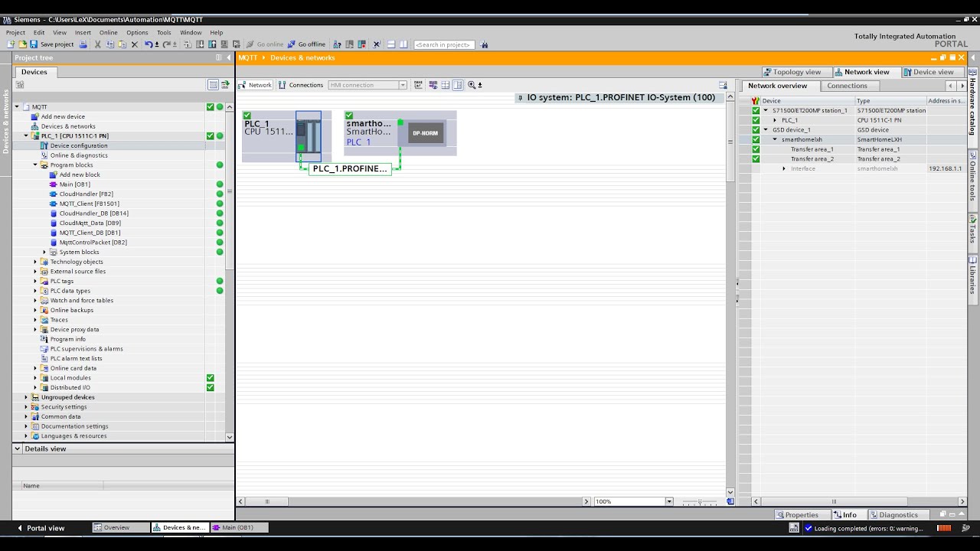This screenshot has width=980, height=551.
Task: Collapse the Details view panel
Action: click(x=18, y=448)
